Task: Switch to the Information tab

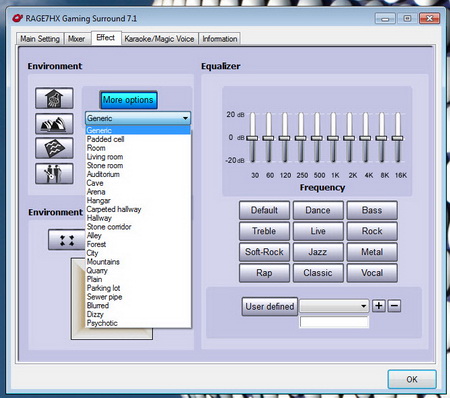Action: (x=220, y=39)
